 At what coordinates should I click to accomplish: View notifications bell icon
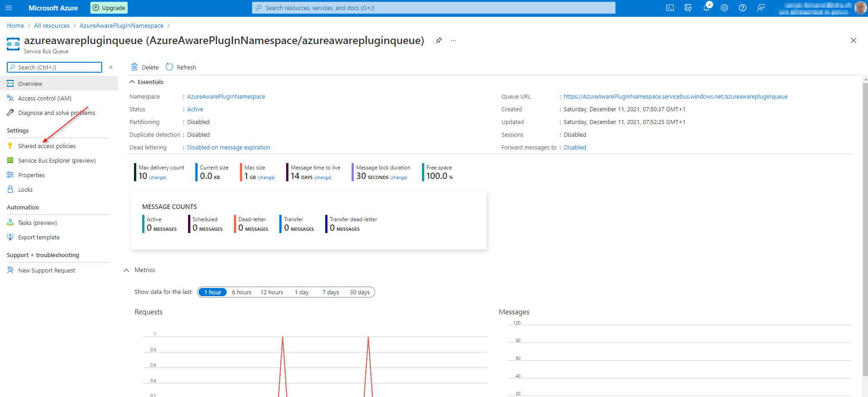coord(706,8)
